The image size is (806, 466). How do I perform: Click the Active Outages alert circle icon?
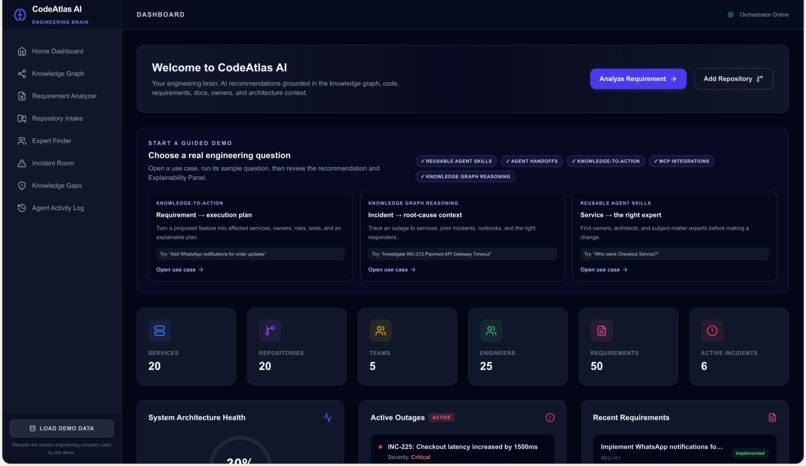550,417
